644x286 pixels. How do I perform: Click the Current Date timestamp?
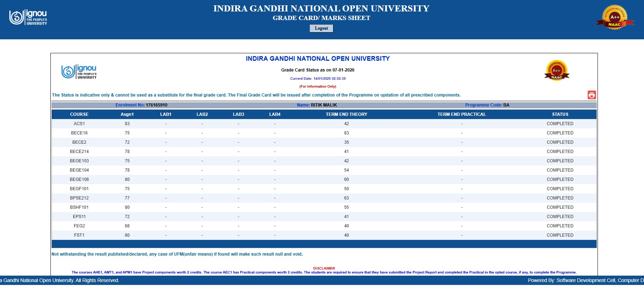pyautogui.click(x=318, y=79)
